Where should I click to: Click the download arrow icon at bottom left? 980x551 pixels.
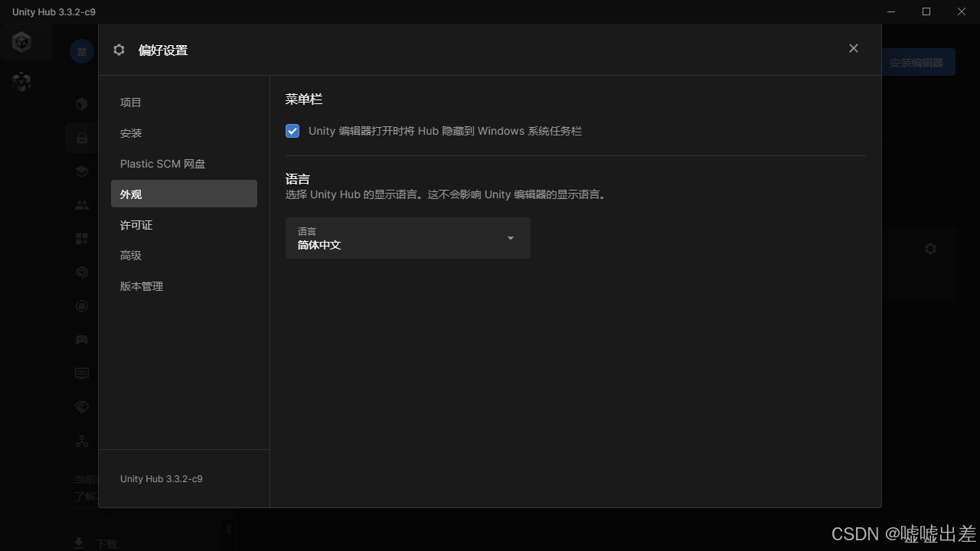78,543
